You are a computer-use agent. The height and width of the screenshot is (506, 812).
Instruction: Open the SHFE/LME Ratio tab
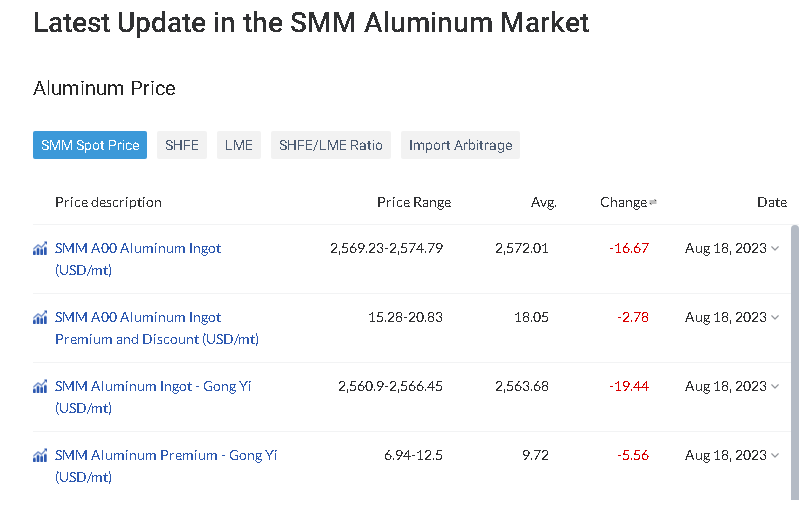(x=331, y=145)
